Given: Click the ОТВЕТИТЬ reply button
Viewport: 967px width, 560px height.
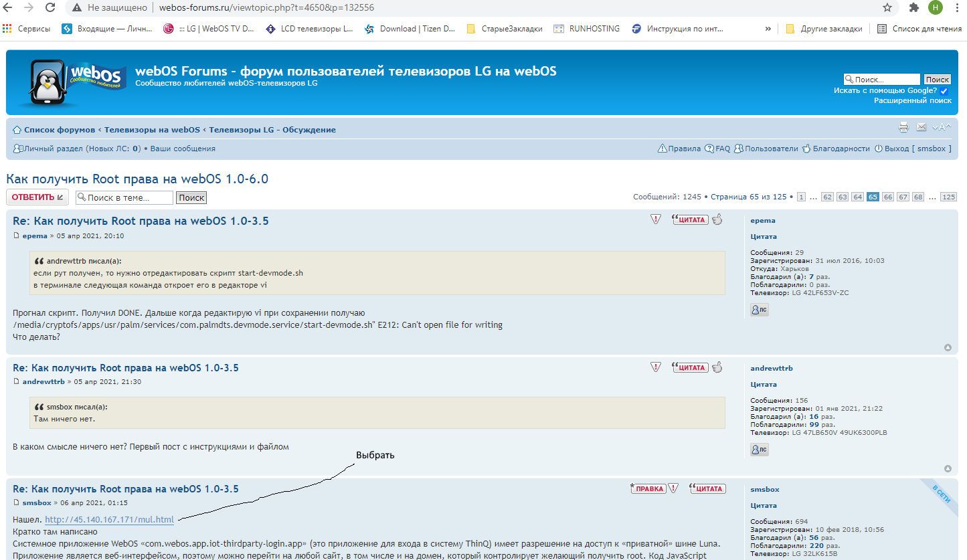Looking at the screenshot, I should coord(37,197).
